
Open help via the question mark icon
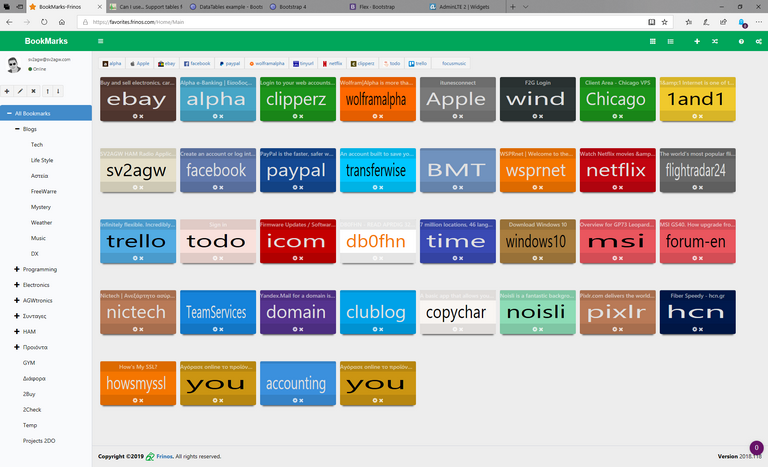point(741,41)
